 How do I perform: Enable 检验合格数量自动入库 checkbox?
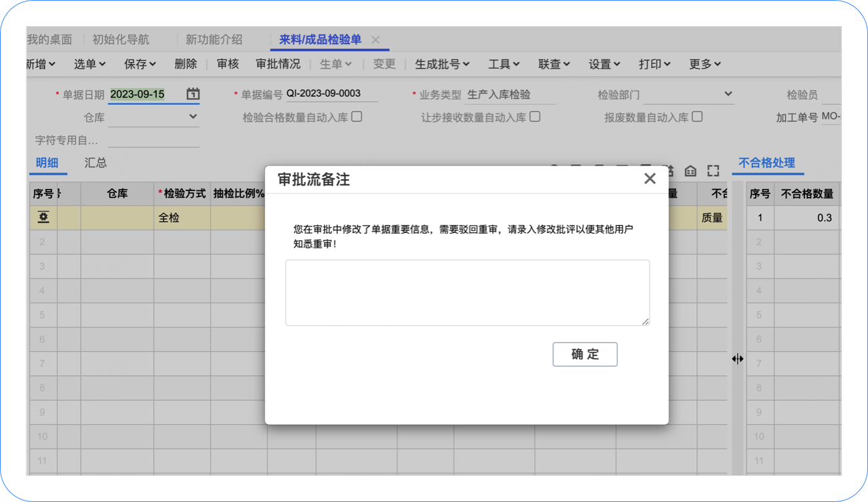pos(357,117)
